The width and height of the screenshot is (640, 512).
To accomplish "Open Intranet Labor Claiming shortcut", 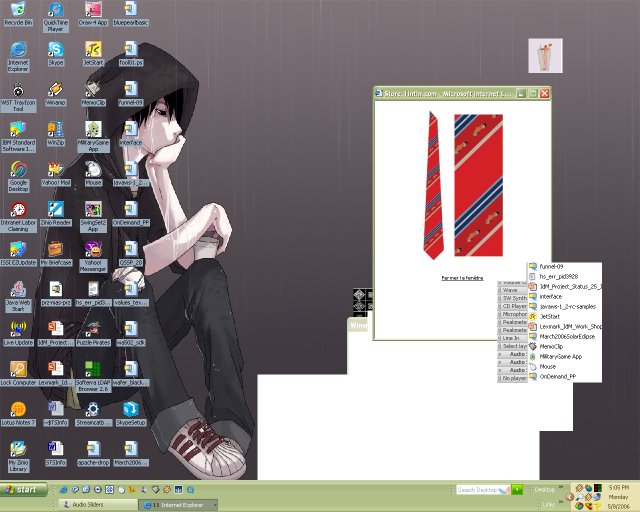I will coord(18,216).
